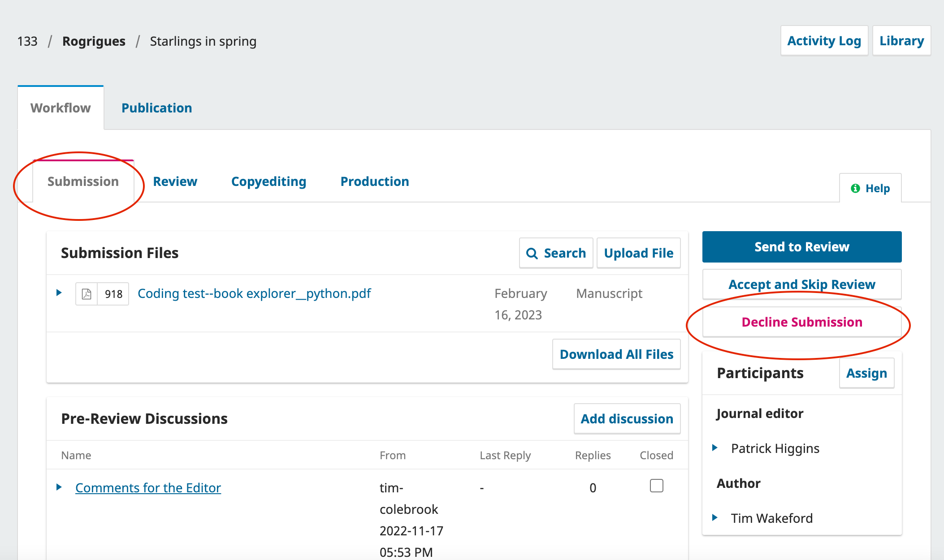Expand Tim Wakeford participant details
944x560 pixels.
click(715, 517)
